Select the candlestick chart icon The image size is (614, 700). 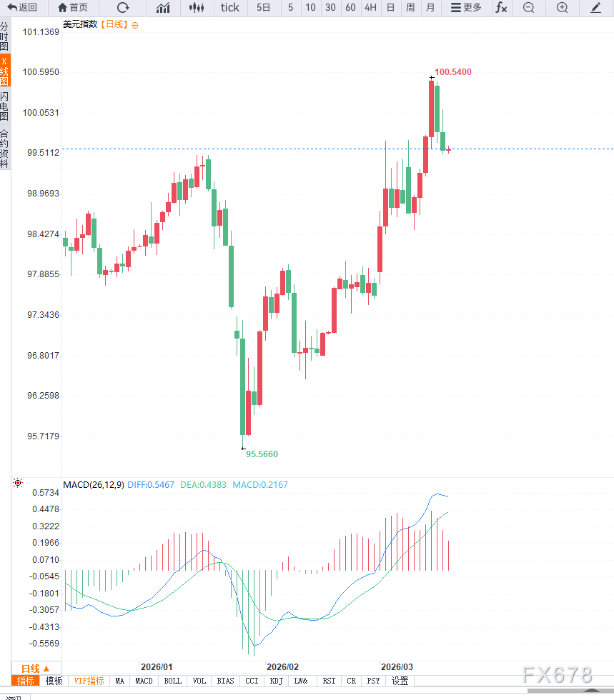click(197, 8)
